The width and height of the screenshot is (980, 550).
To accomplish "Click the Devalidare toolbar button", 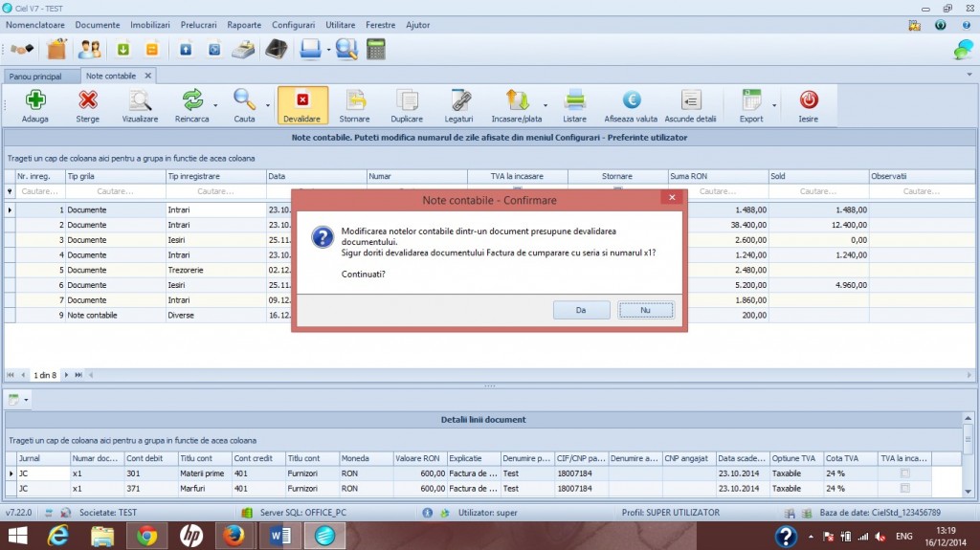I will (x=302, y=105).
